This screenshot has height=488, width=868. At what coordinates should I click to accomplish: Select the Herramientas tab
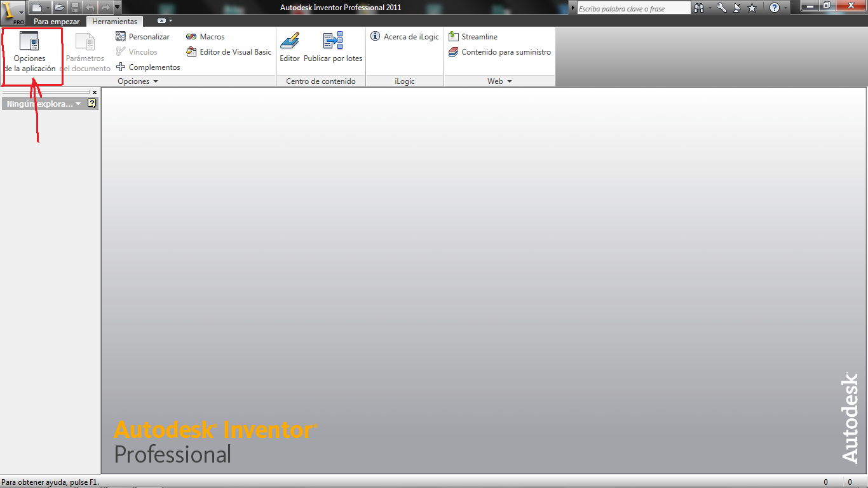click(115, 22)
